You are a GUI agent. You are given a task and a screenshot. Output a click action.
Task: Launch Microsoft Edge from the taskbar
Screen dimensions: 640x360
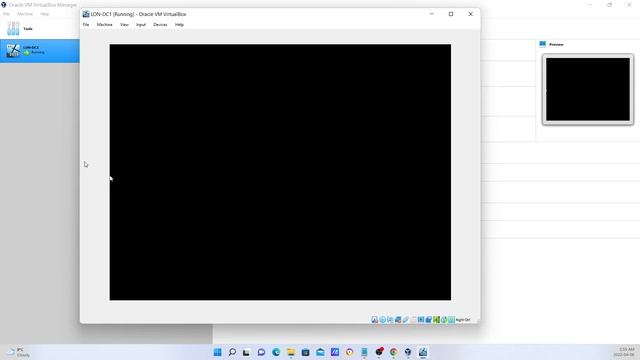click(276, 352)
